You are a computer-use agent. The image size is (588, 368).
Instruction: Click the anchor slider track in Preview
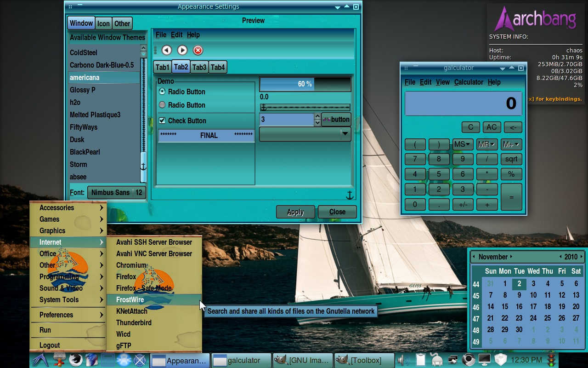[x=305, y=107]
